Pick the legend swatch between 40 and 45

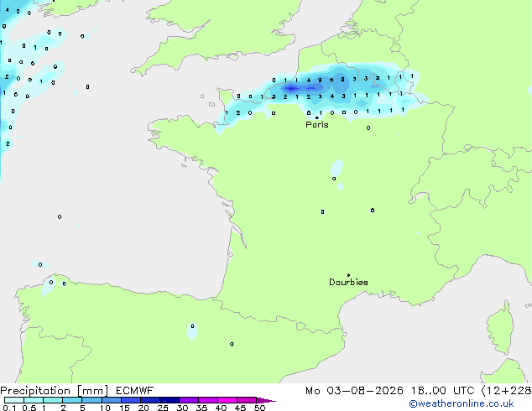(227, 400)
